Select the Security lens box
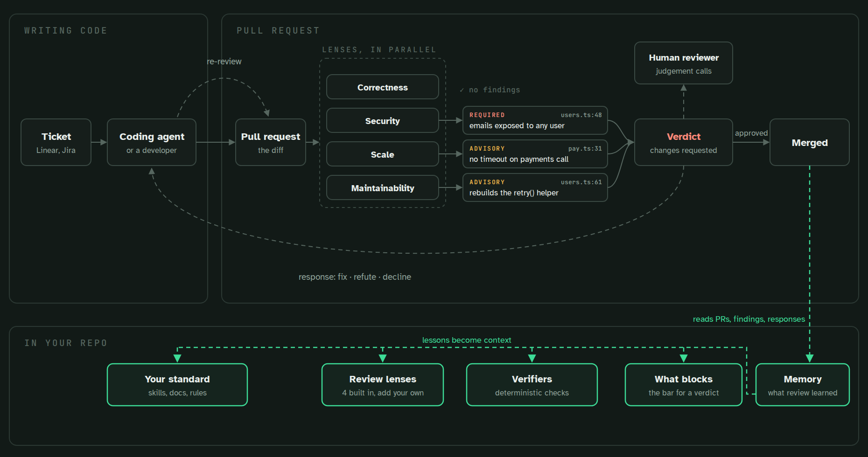868x457 pixels. tap(383, 121)
